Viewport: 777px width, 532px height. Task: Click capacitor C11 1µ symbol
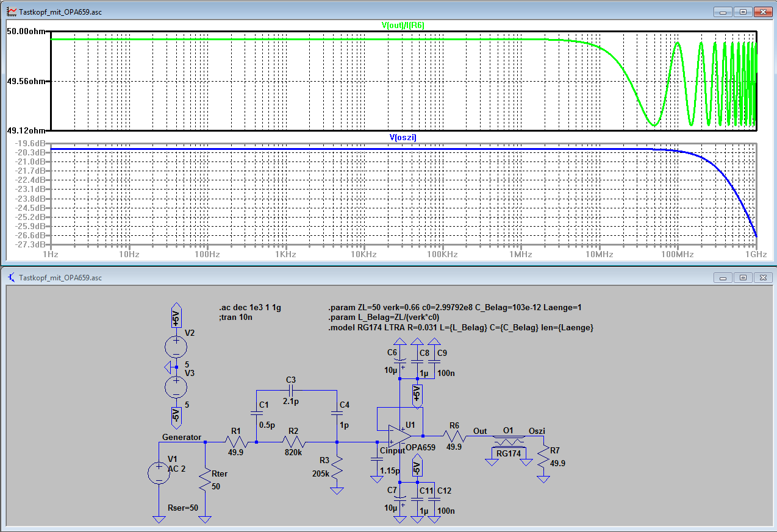pyautogui.click(x=417, y=500)
